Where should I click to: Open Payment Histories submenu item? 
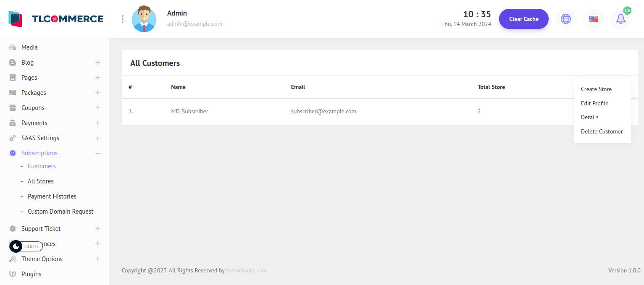coord(52,196)
